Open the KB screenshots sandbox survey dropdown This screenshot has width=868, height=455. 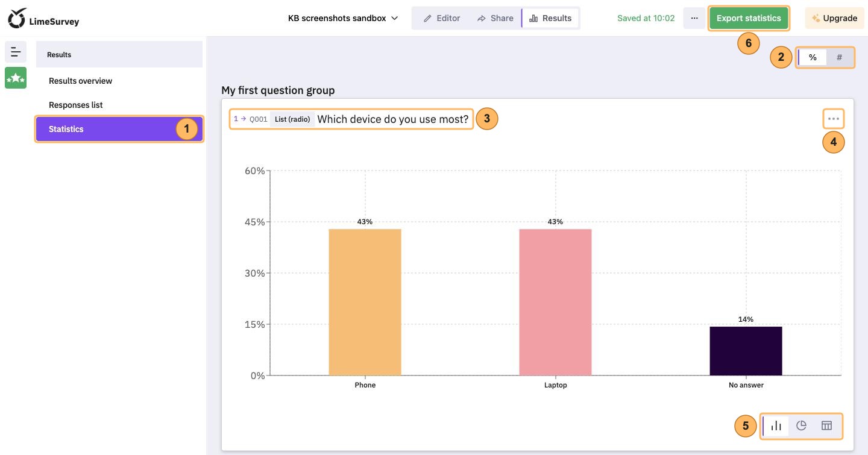(x=343, y=18)
